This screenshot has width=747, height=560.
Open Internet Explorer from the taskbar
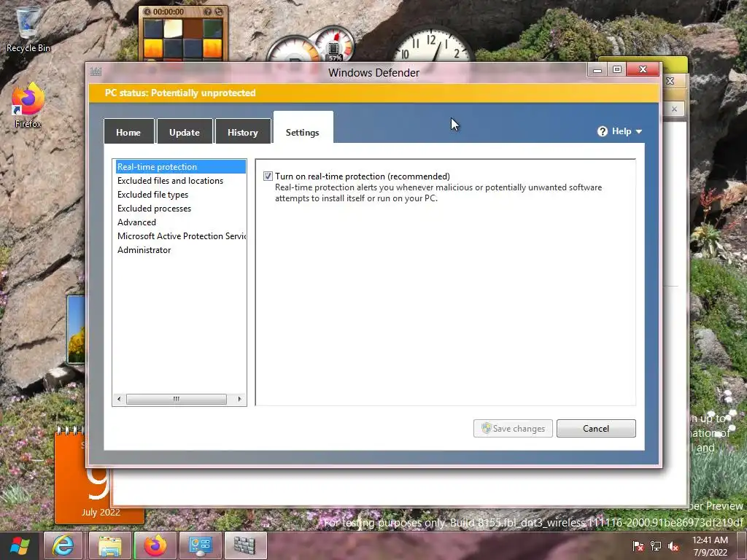pyautogui.click(x=63, y=545)
